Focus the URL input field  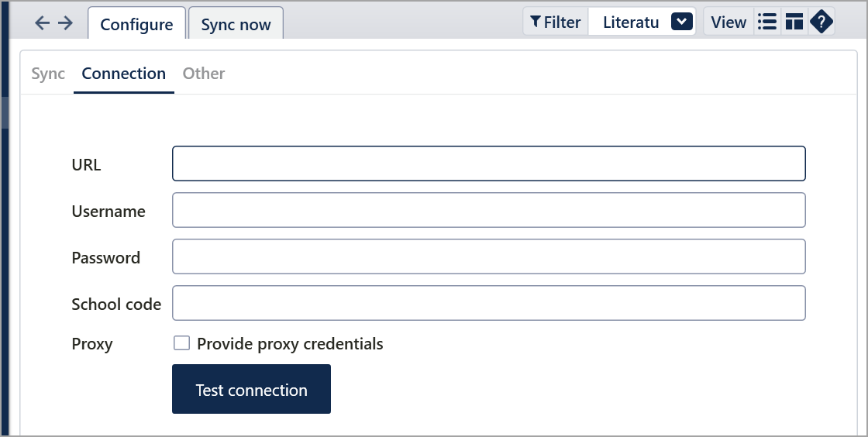[x=489, y=163]
